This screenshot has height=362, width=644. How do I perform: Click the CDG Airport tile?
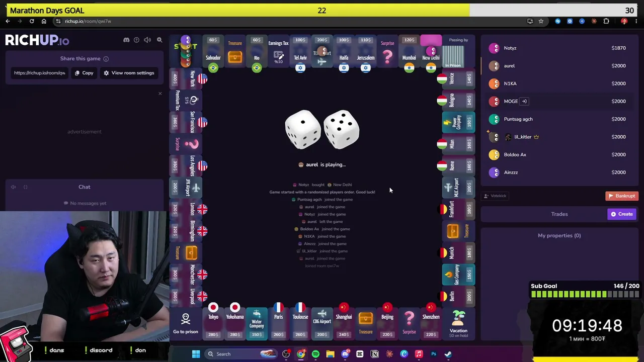(322, 323)
